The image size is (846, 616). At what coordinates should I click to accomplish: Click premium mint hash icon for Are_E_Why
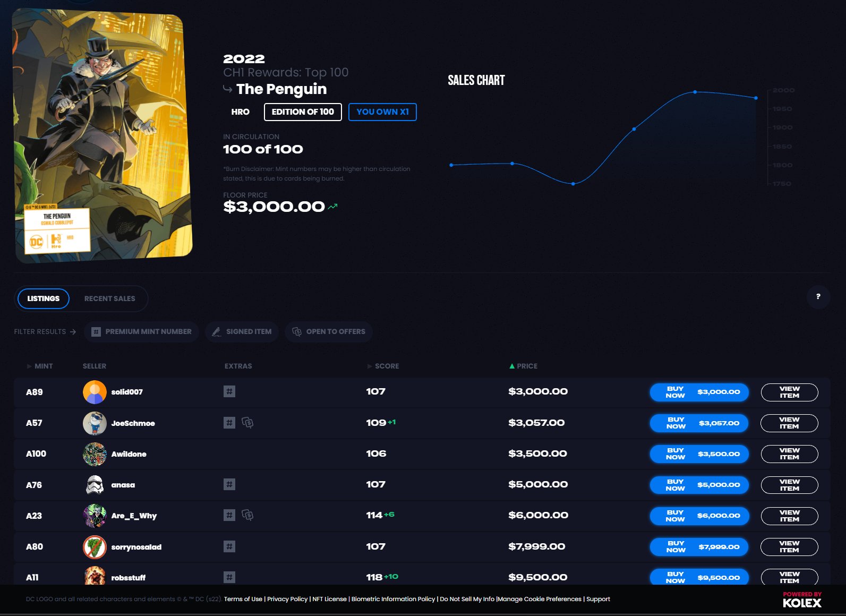229,515
